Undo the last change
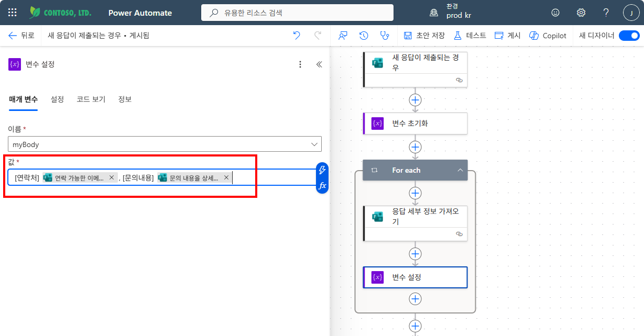Viewport: 644px width, 336px height. click(297, 36)
